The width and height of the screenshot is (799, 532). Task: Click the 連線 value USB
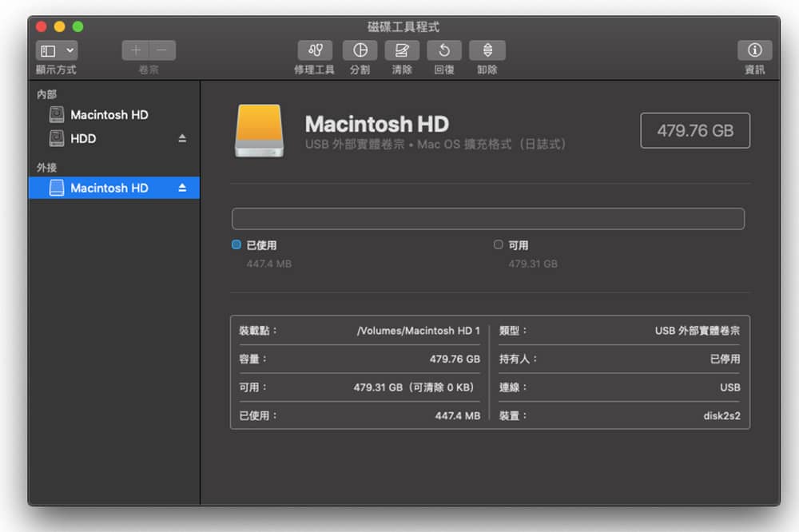[x=730, y=387]
